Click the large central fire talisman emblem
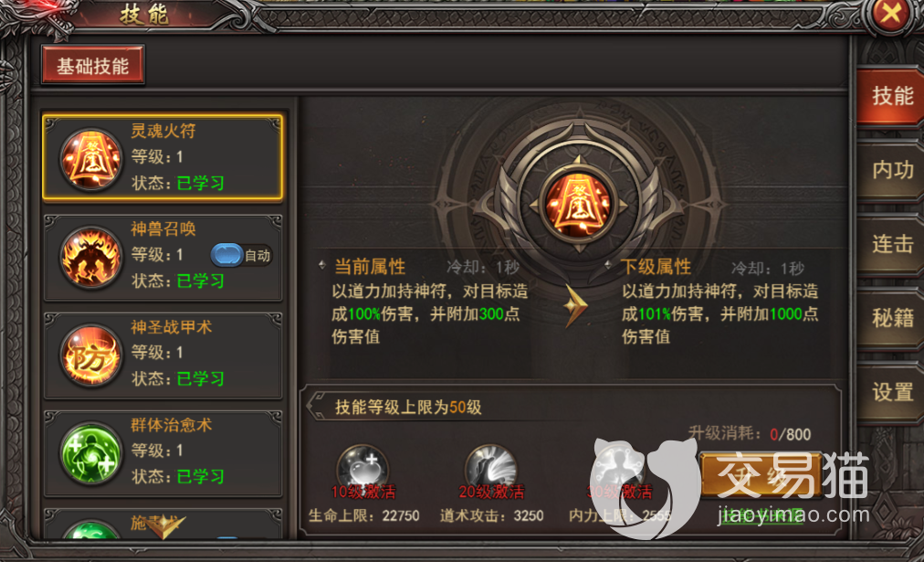Image resolution: width=924 pixels, height=562 pixels. 578,204
